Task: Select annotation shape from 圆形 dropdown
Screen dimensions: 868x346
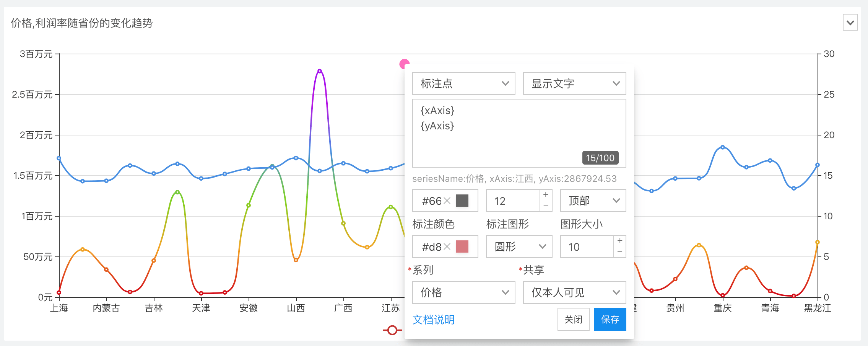Action: point(519,246)
